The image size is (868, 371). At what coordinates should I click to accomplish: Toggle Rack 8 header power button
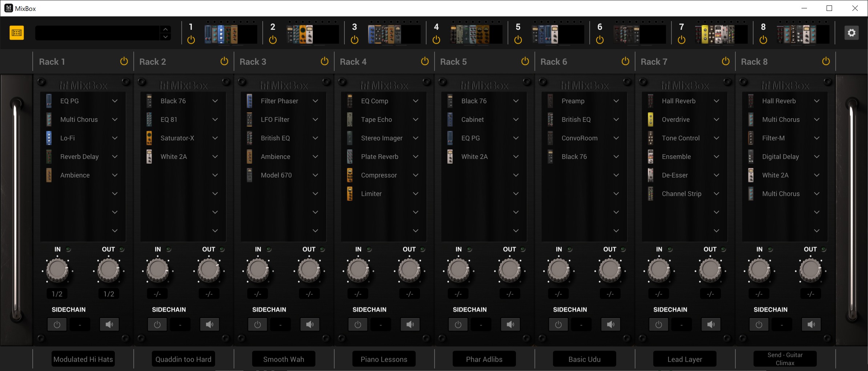pos(826,61)
